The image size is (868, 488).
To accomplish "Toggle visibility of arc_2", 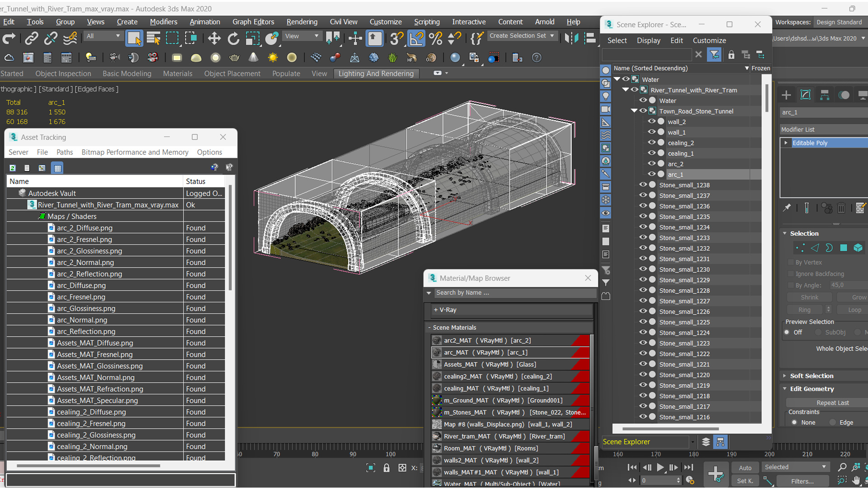I will pyautogui.click(x=651, y=164).
